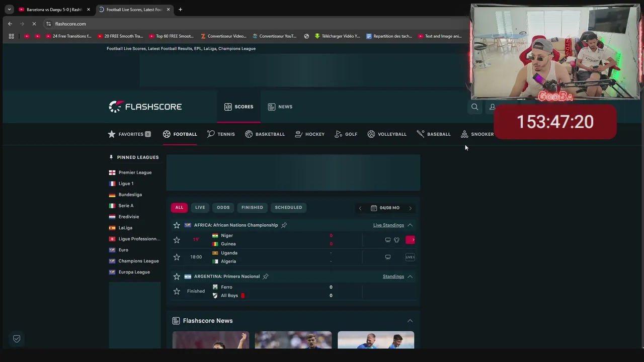The image size is (644, 362).
Task: Open Eredivisie pinned league
Action: point(128,217)
